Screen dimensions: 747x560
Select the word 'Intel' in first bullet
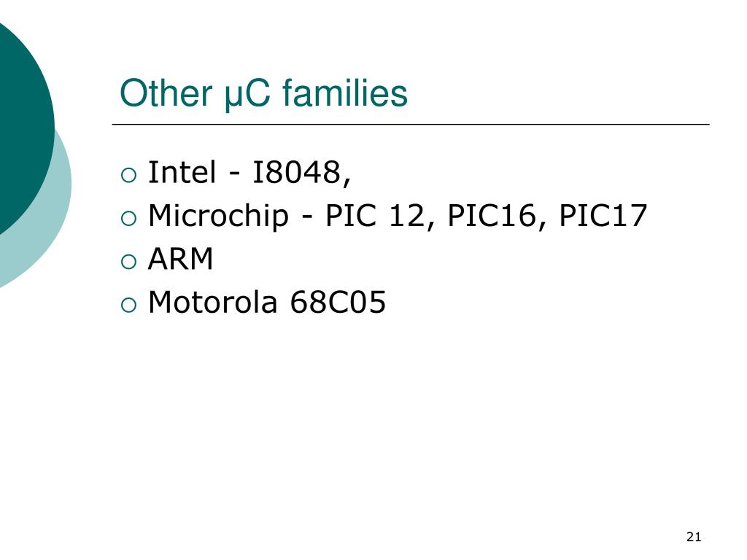coord(182,172)
